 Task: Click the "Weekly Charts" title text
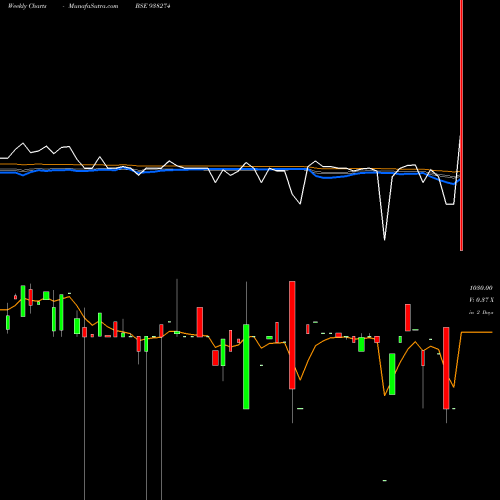[27, 6]
